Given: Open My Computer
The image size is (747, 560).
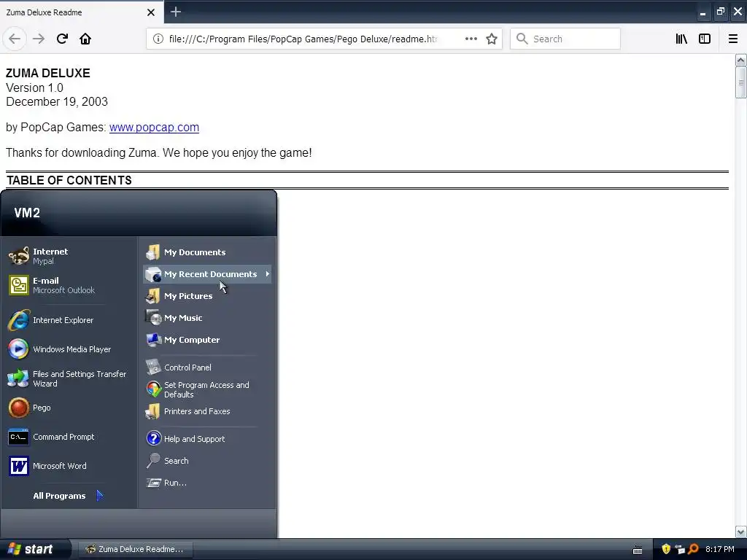Looking at the screenshot, I should point(207,340).
